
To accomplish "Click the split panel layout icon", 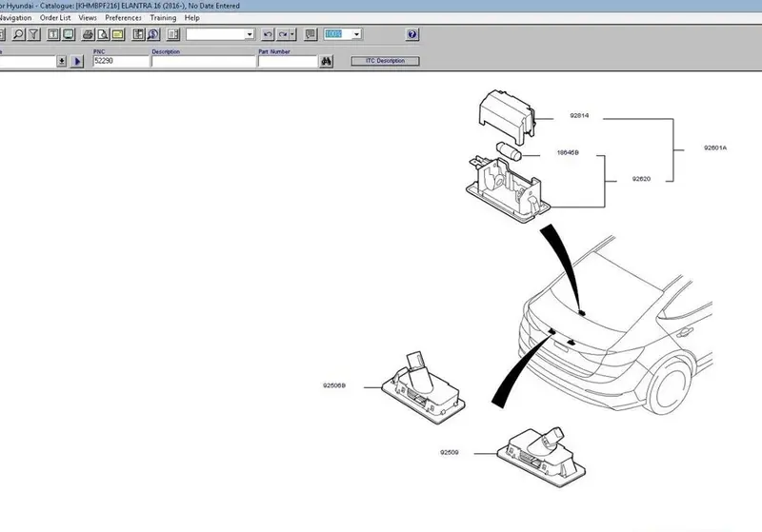I will point(173,34).
